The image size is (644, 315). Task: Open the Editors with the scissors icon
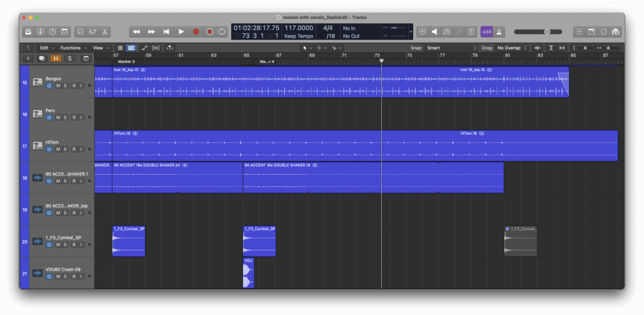point(105,31)
